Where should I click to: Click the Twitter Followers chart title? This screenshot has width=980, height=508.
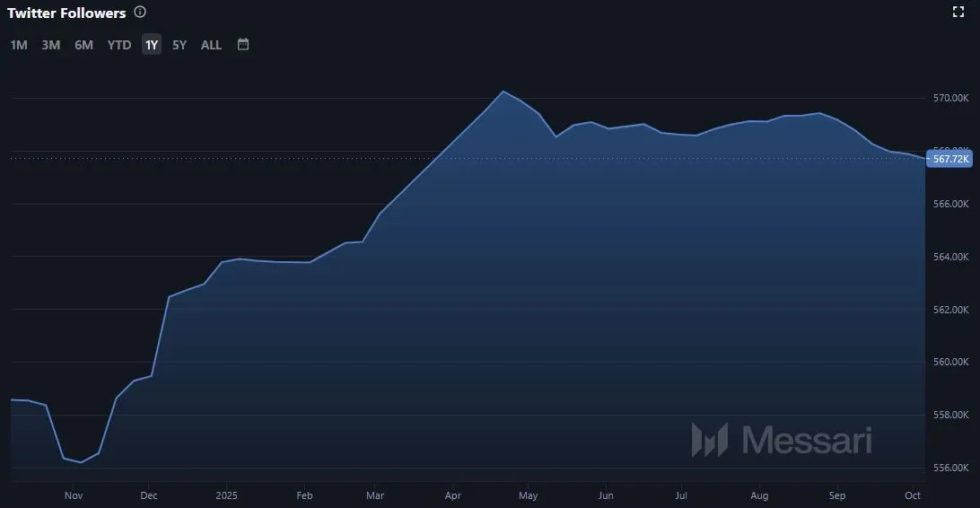[x=66, y=13]
